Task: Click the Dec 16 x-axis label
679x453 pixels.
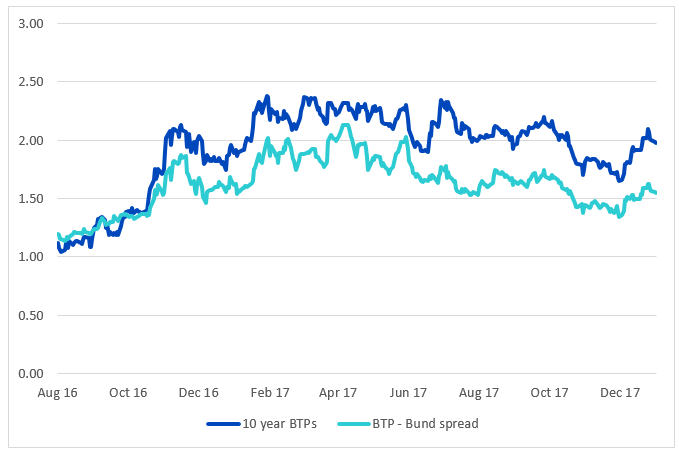Action: tap(199, 392)
